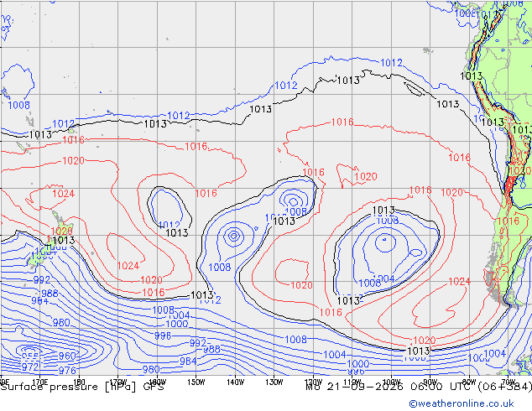The height and width of the screenshot is (411, 532).
Task: Select the small low center near 140W
Action: 234,236
